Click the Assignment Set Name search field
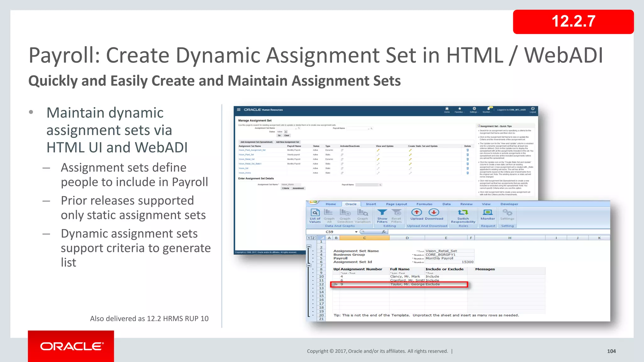Screen dimensions: 644x362 (x=286, y=128)
